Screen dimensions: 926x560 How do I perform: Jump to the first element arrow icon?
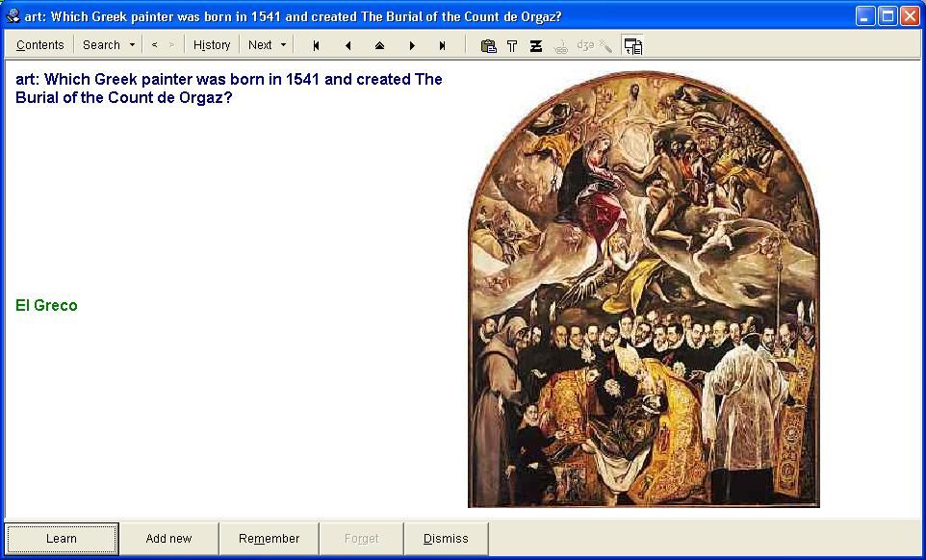317,45
